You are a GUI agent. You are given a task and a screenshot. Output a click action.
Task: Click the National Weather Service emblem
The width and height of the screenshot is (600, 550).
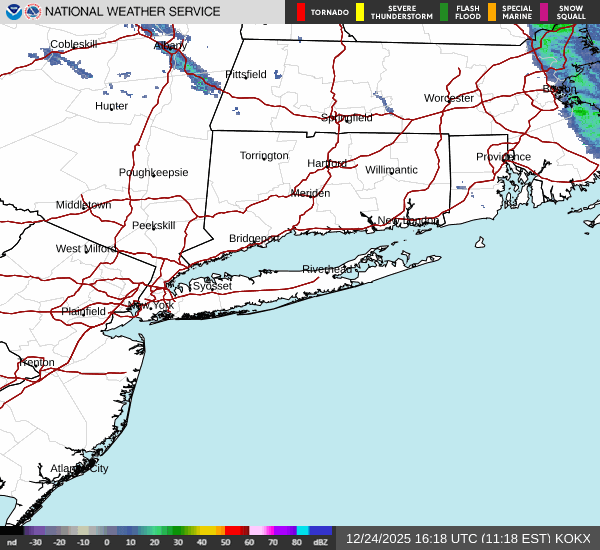coord(33,12)
